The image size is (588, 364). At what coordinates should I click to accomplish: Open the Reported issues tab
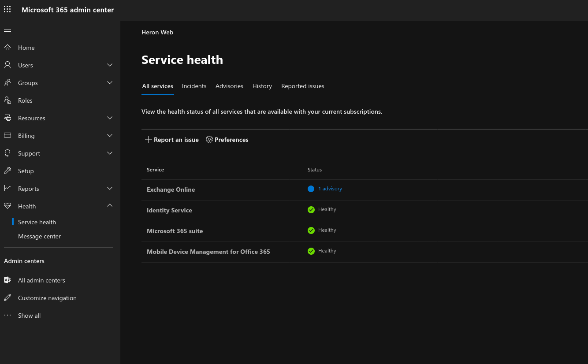(303, 86)
